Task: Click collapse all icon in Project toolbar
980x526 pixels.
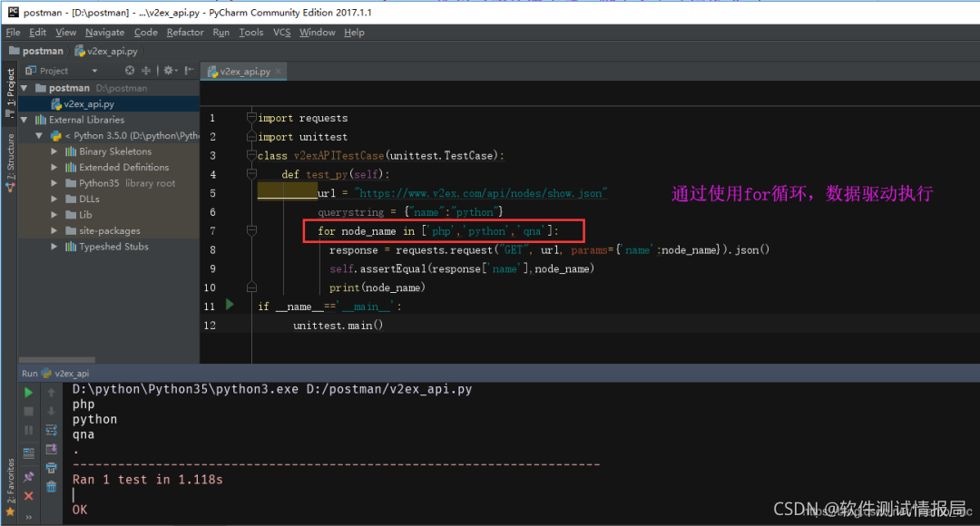Action: point(146,71)
